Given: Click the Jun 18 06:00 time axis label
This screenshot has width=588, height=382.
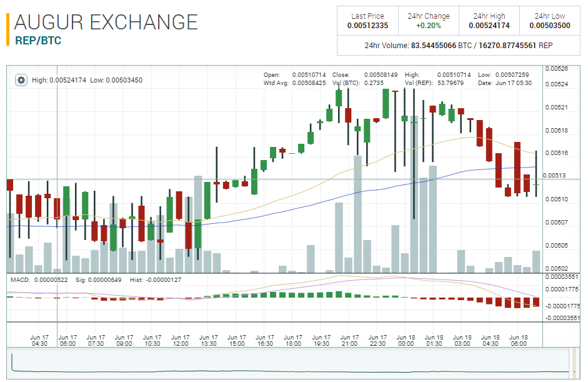Looking at the screenshot, I should click(519, 340).
